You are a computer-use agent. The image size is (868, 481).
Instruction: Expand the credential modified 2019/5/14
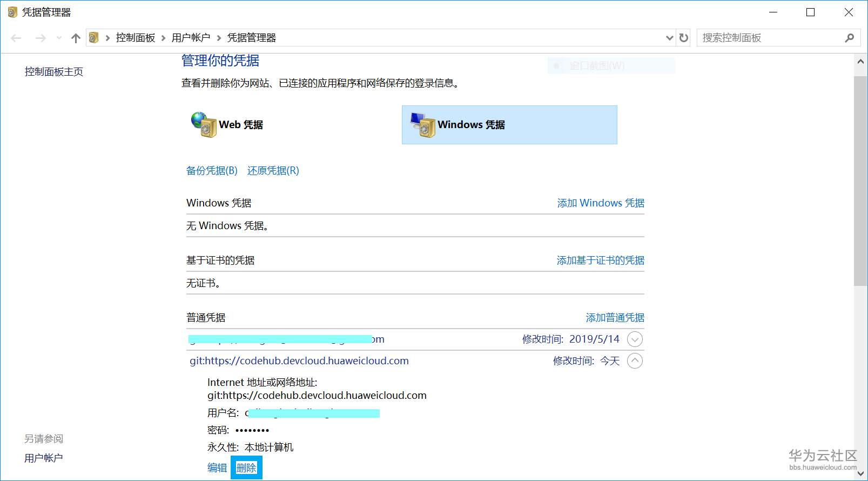[635, 339]
